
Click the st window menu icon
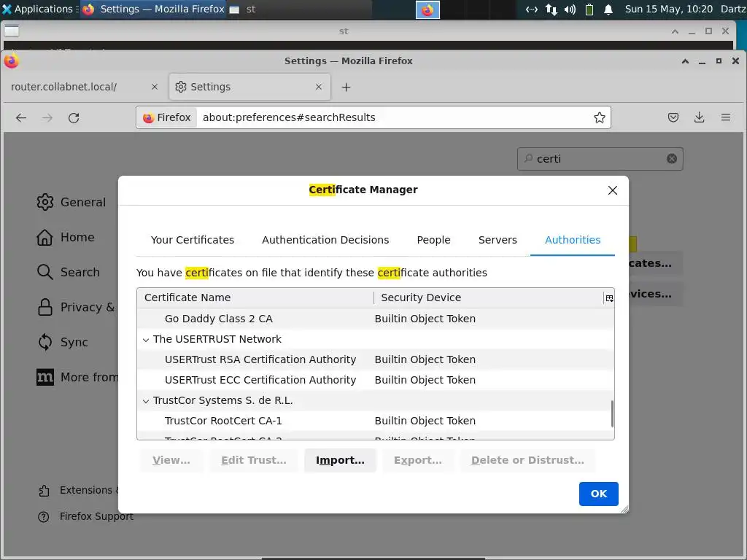click(12, 31)
